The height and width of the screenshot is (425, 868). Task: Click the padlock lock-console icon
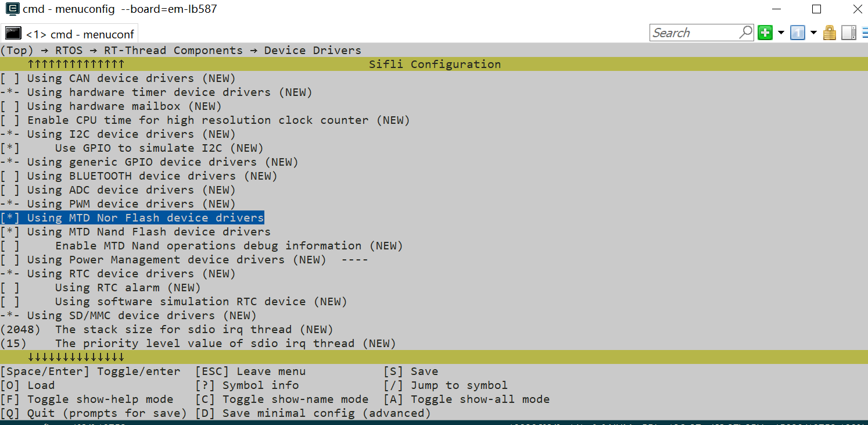830,33
